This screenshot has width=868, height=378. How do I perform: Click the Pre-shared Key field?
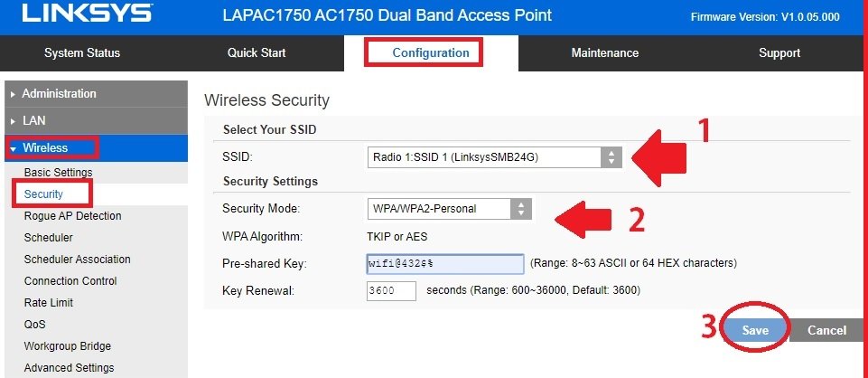pos(445,264)
